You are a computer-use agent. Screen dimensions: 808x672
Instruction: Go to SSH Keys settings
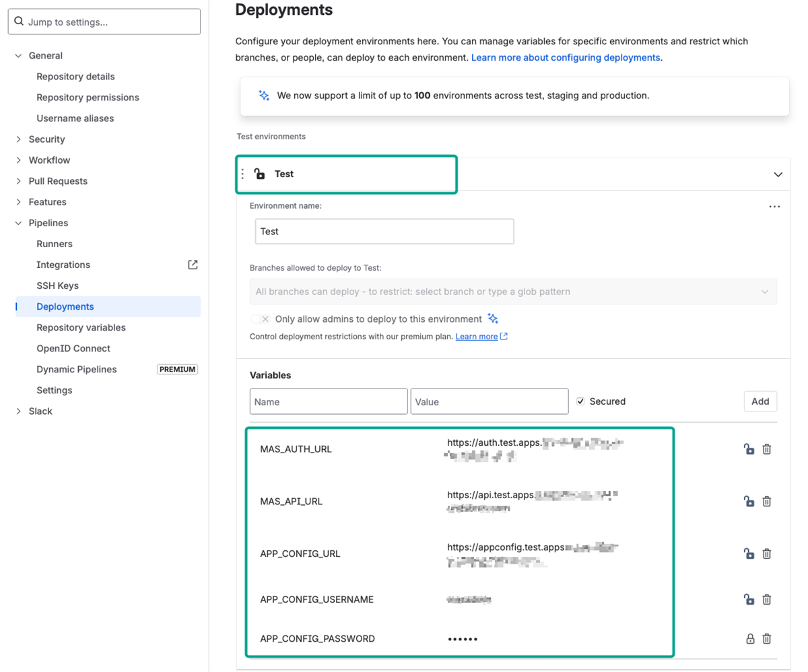(x=57, y=285)
